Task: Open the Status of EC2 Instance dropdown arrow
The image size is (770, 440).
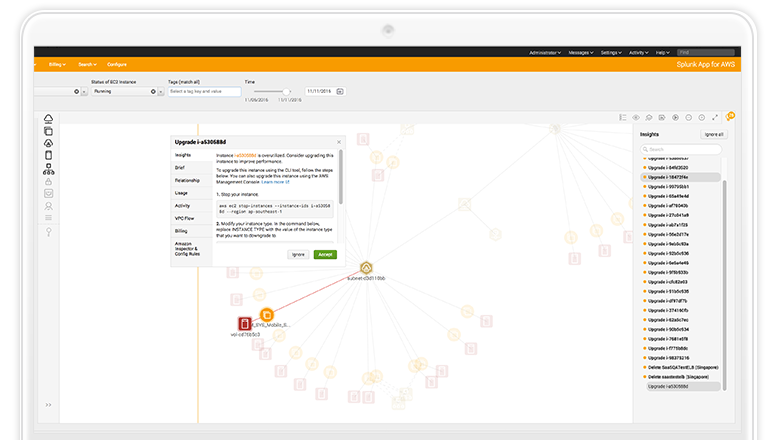Action: (x=161, y=92)
